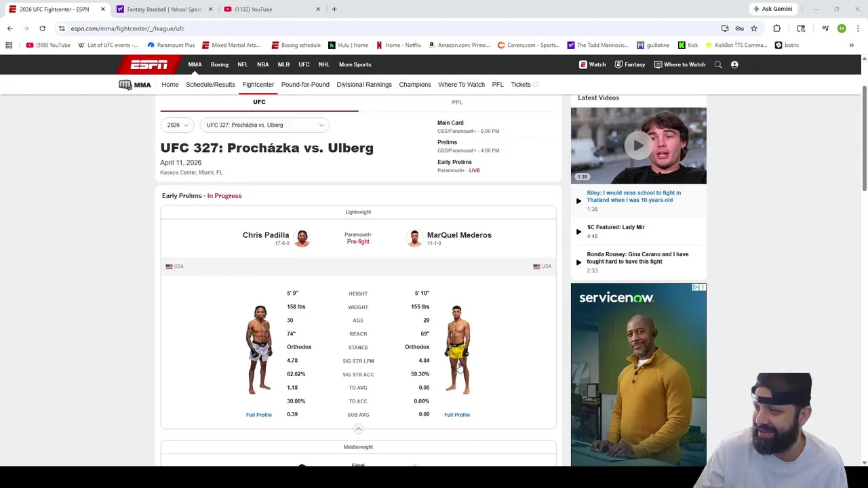Play the Latest Videos main thumbnail
868x488 pixels.
[x=638, y=145]
